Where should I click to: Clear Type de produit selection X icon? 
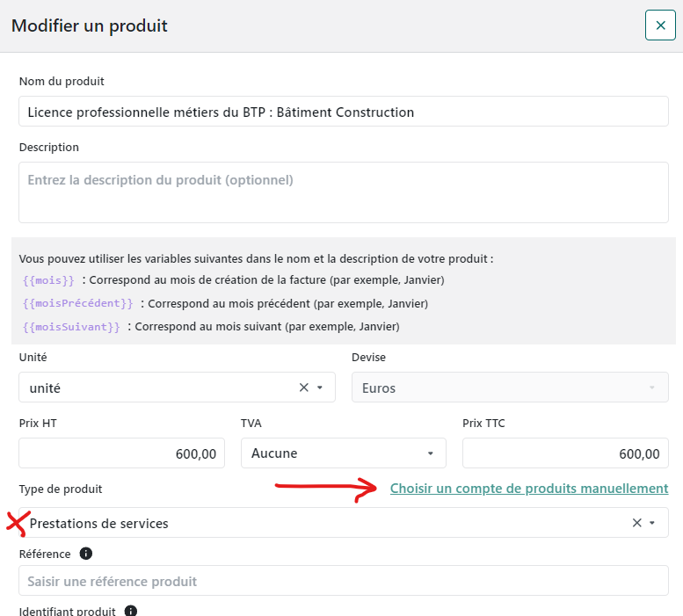pyautogui.click(x=637, y=523)
